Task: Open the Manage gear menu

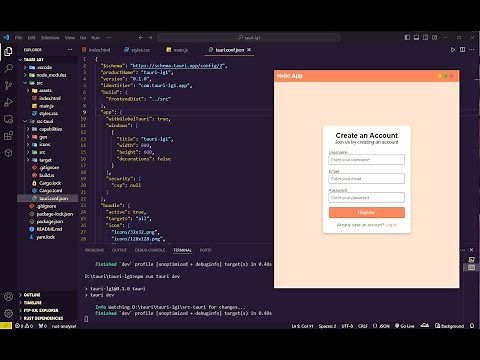Action: (8, 313)
